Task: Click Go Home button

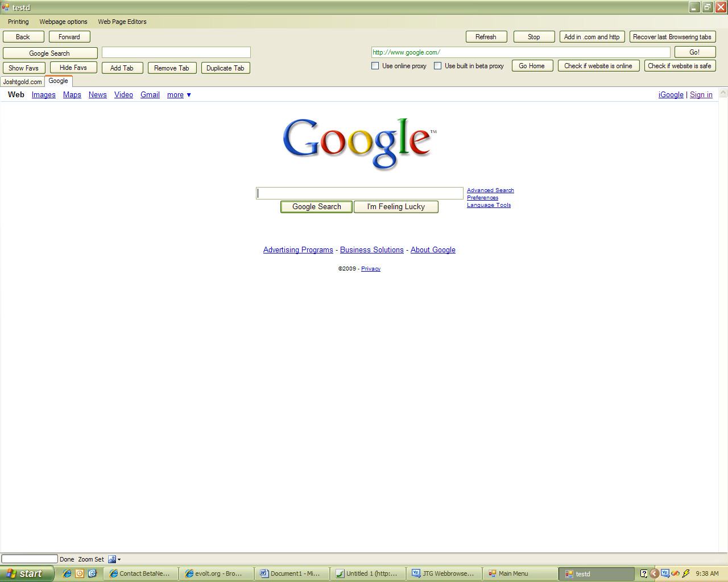Action: tap(532, 66)
